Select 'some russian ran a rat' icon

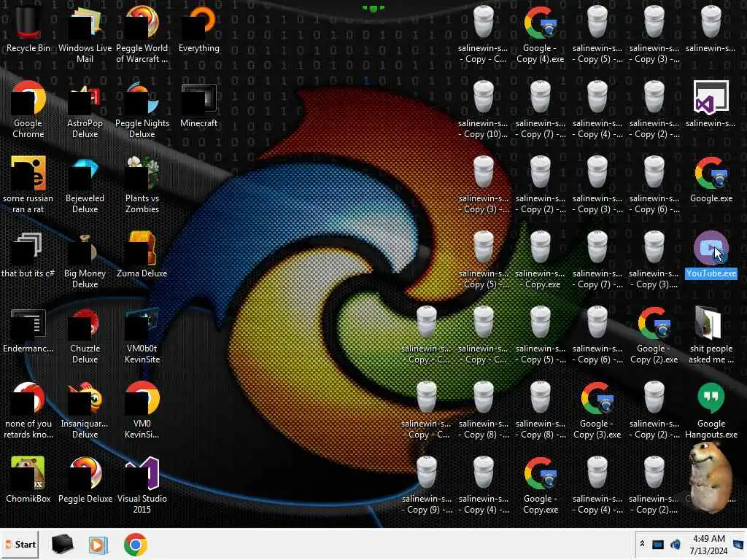pyautogui.click(x=28, y=184)
